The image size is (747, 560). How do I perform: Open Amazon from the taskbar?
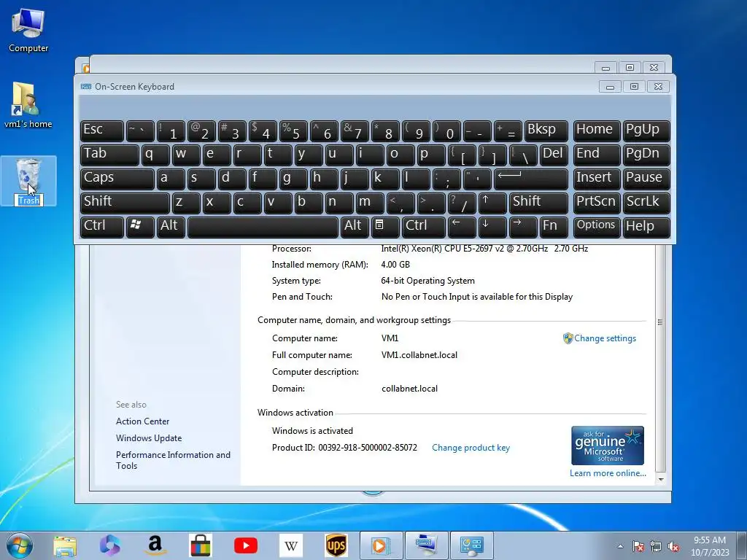155,545
